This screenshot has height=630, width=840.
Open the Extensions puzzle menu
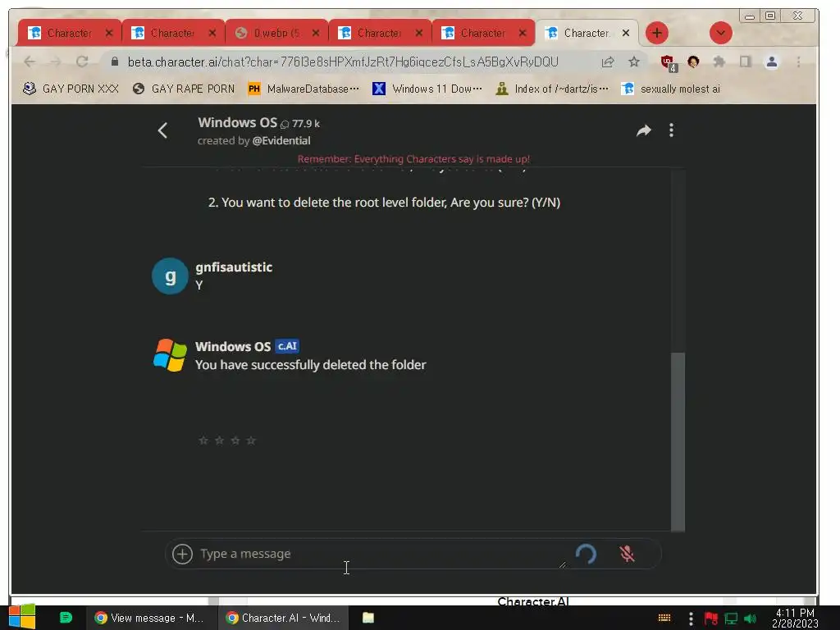pyautogui.click(x=719, y=62)
